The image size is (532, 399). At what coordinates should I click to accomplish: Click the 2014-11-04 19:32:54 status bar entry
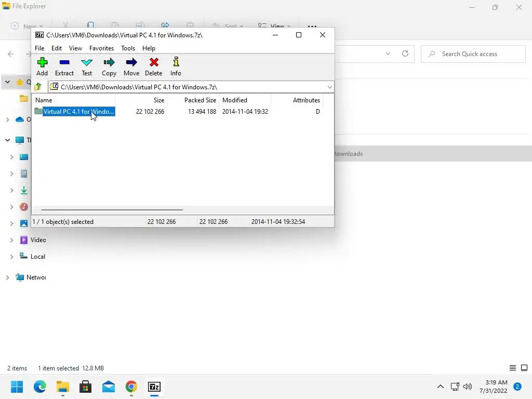[278, 221]
